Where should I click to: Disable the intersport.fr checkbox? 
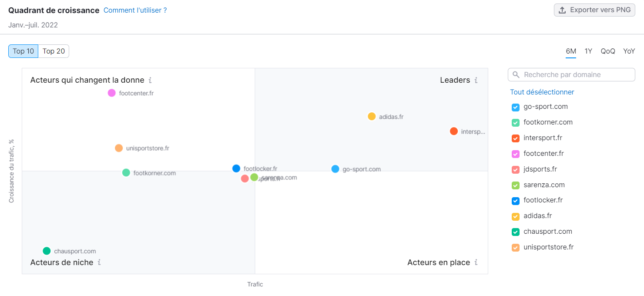pos(515,138)
